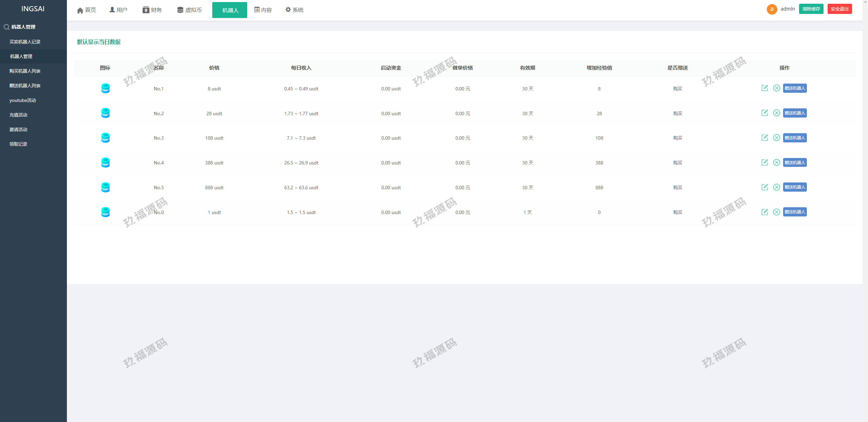Viewport: 868px width, 422px height.
Task: Open 买卖机器人记录 in the sidebar
Action: pyautogui.click(x=25, y=42)
